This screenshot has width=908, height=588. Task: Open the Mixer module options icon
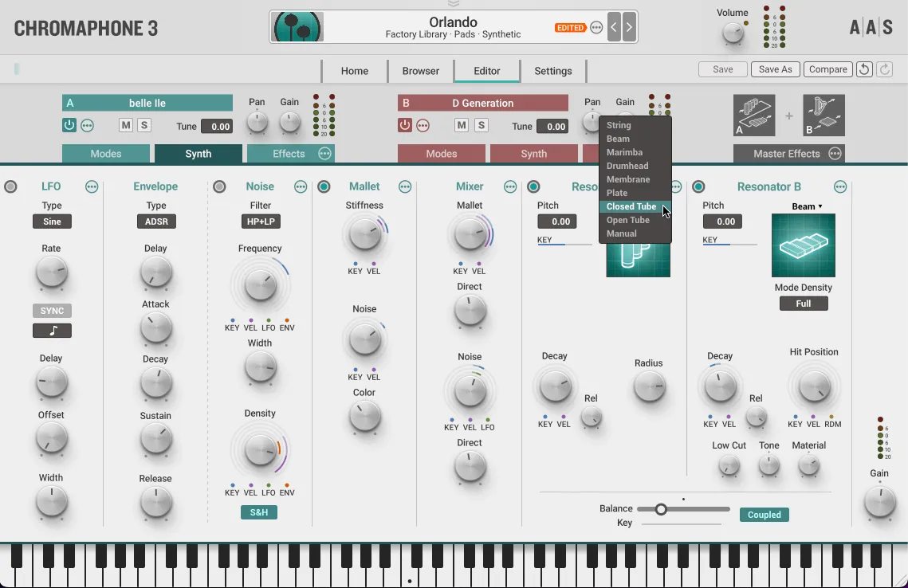(x=510, y=186)
